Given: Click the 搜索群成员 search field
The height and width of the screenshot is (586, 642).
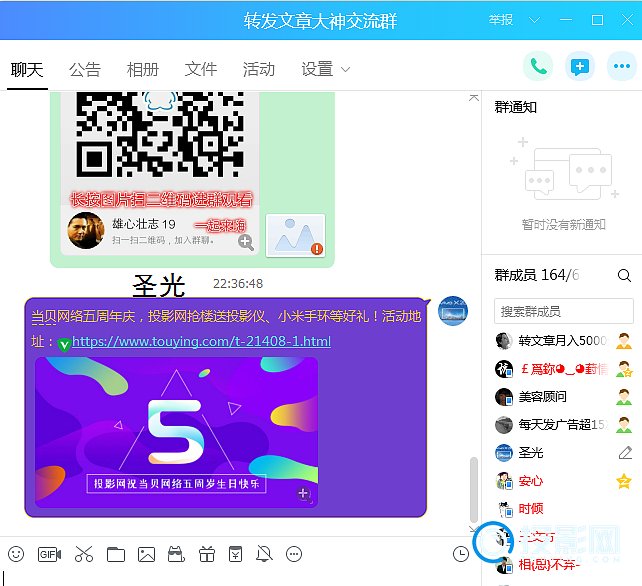Looking at the screenshot, I should point(563,312).
